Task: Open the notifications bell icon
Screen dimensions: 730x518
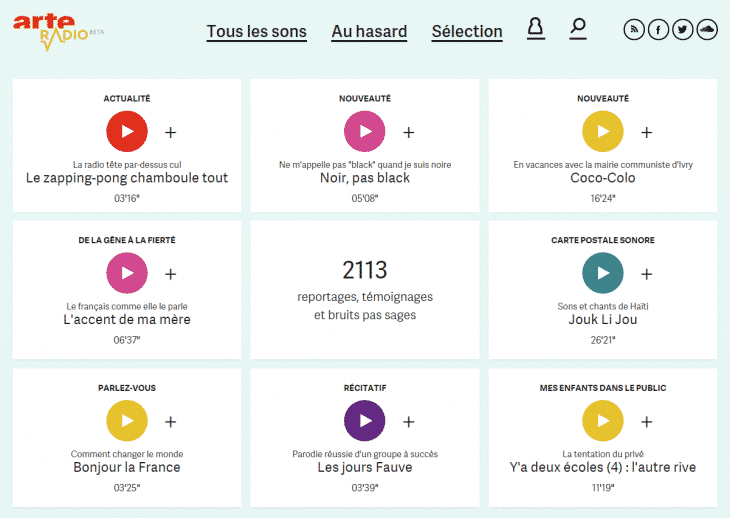Action: [536, 29]
